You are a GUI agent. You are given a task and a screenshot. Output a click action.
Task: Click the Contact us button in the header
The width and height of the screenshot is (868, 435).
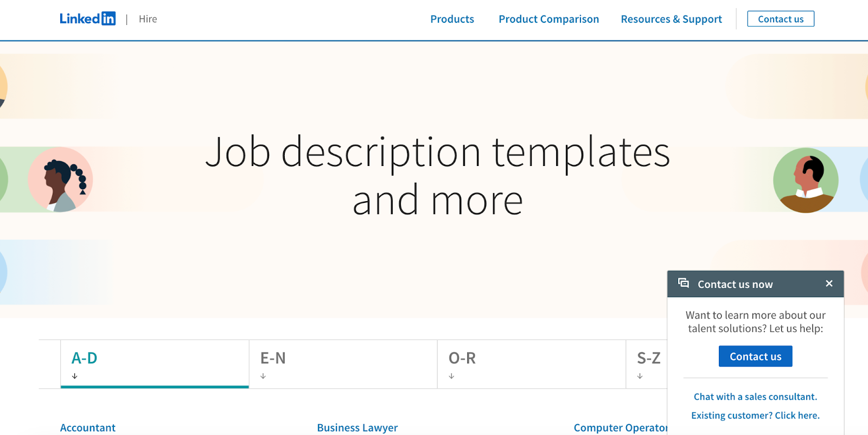click(780, 18)
